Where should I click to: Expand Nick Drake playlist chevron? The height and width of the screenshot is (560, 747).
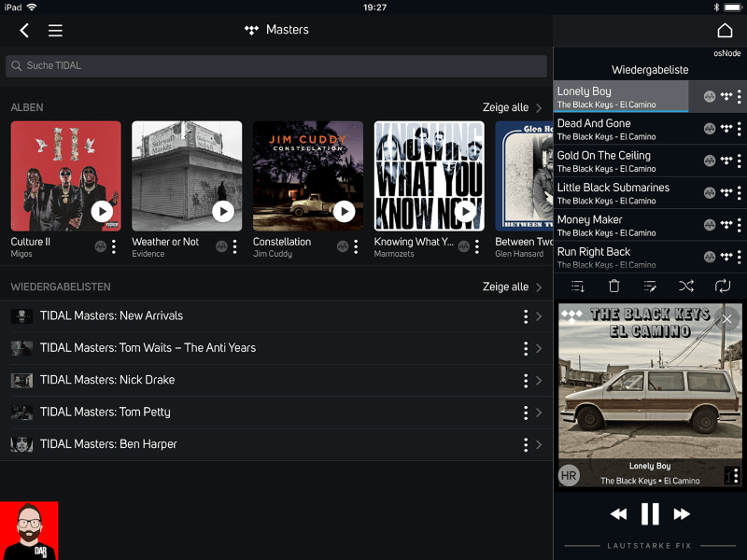[539, 381]
